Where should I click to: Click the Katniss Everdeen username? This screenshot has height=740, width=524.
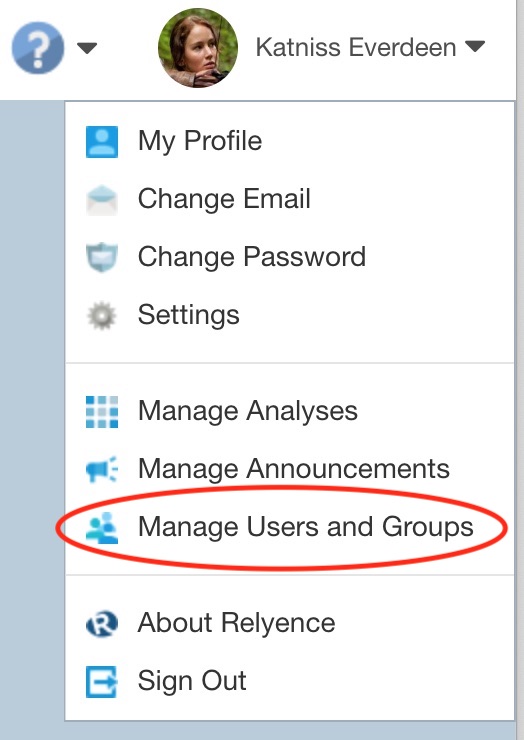(x=356, y=47)
